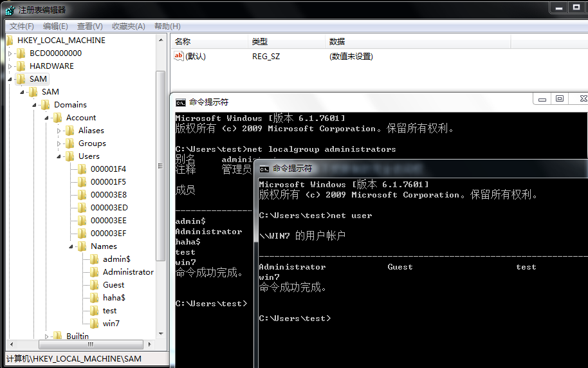The height and width of the screenshot is (368, 588).
Task: Click the 000003ED key folder icon
Action: click(82, 207)
